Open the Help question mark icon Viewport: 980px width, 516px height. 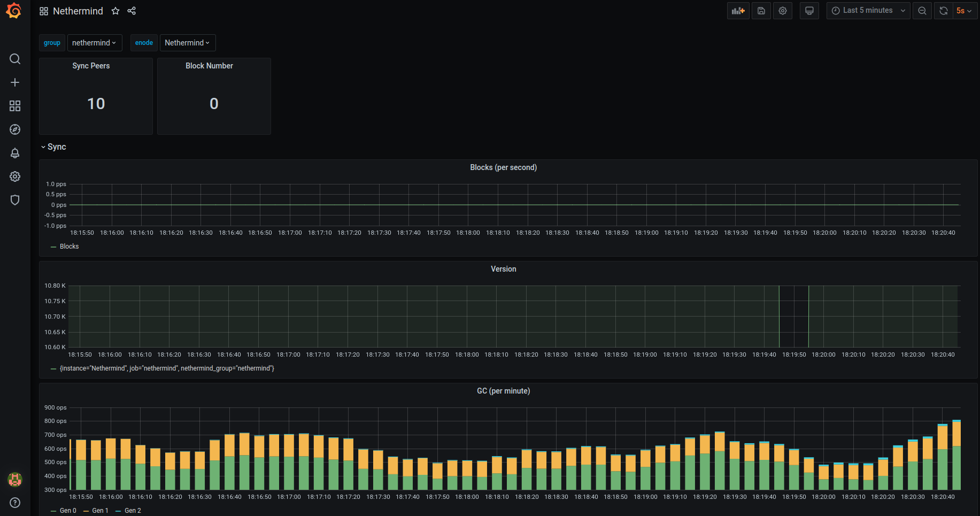pyautogui.click(x=15, y=503)
